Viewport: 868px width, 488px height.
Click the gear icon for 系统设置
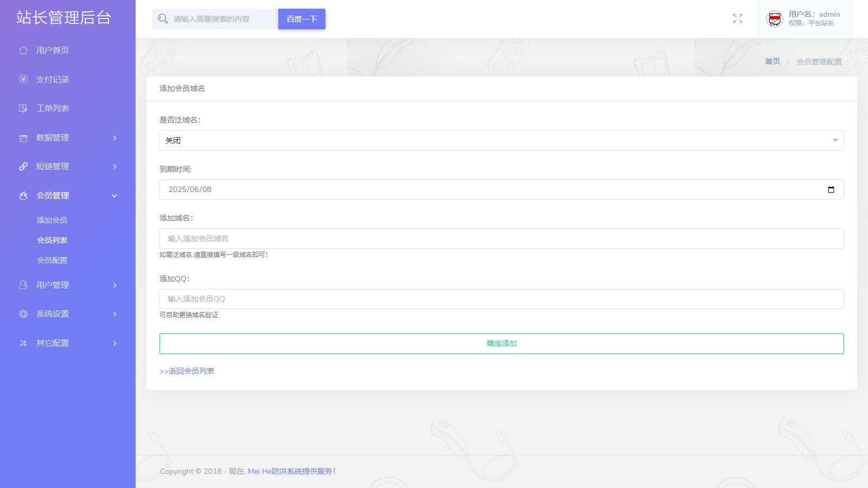(x=23, y=314)
